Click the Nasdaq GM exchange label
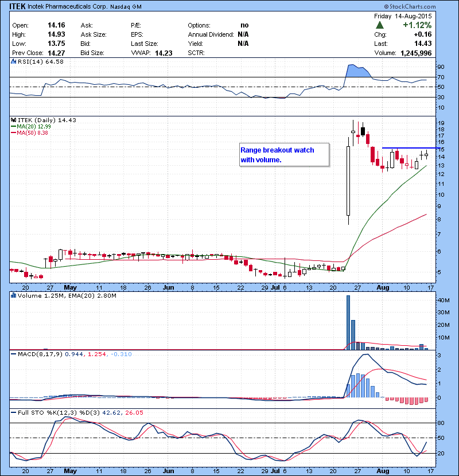459x476 pixels. pyautogui.click(x=126, y=7)
